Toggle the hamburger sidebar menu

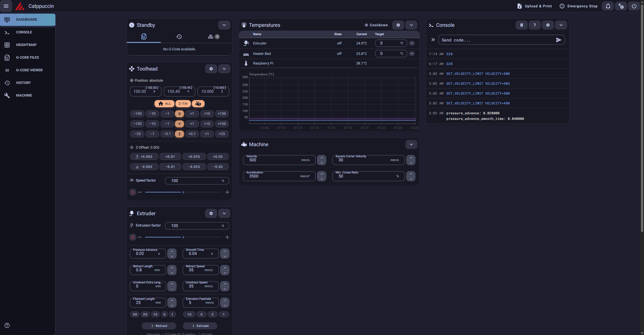click(x=6, y=6)
